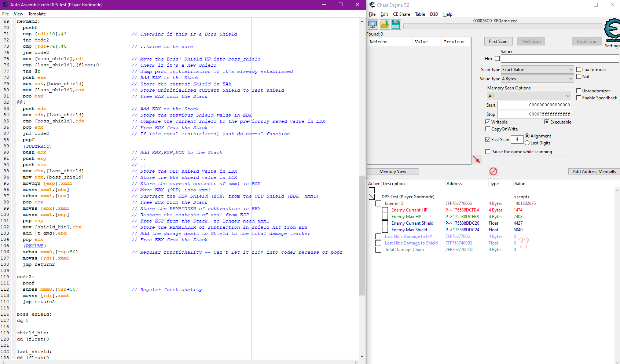Image resolution: width=620 pixels, height=364 pixels.
Task: Click the Previous column header
Action: click(456, 42)
